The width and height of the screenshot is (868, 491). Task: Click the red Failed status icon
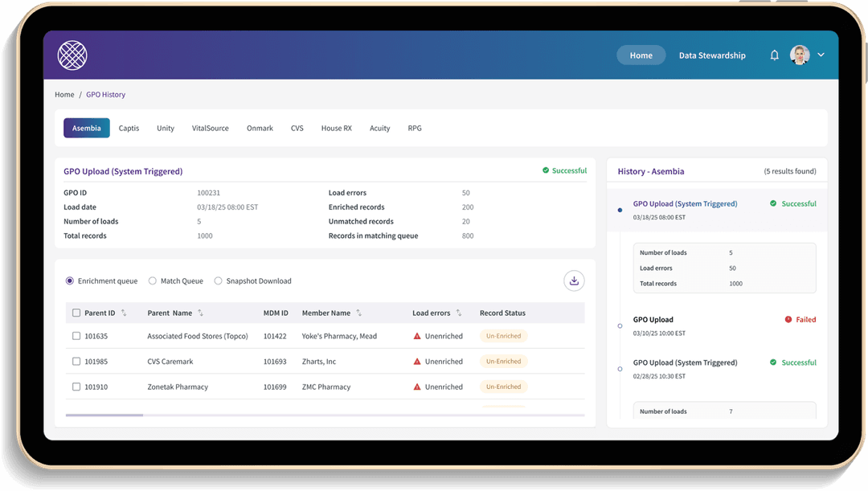[x=788, y=320]
